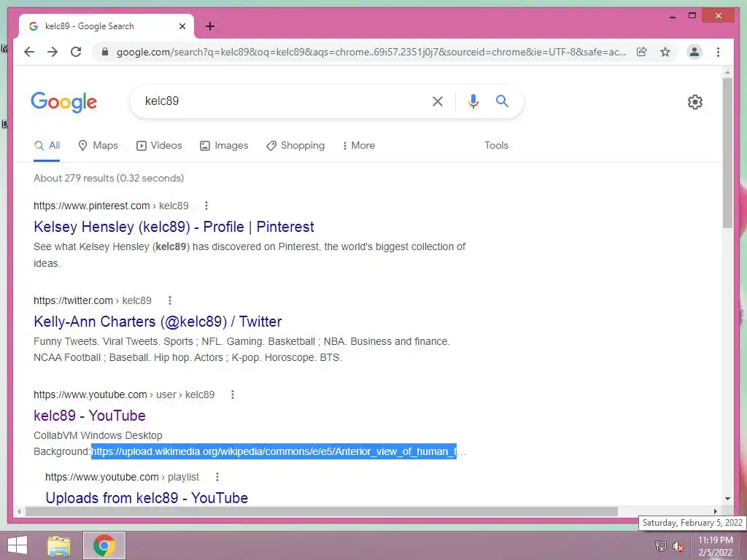The image size is (747, 560).
Task: Switch to the Images tab
Action: (x=224, y=146)
